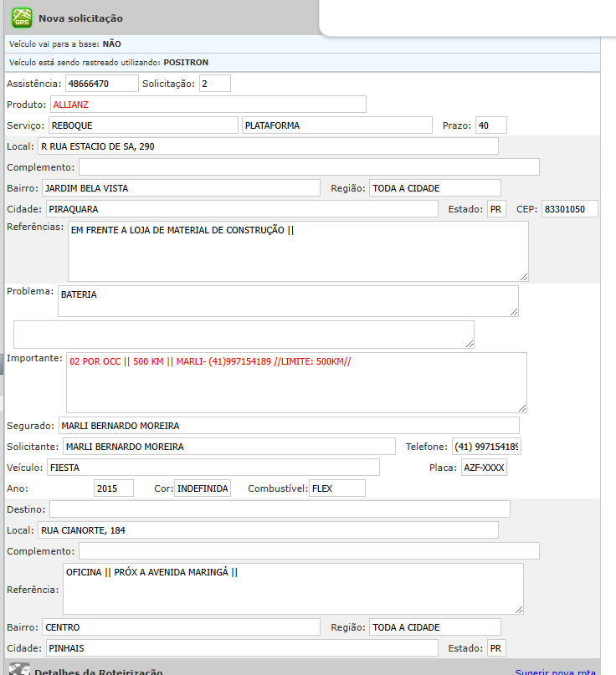This screenshot has height=675, width=616.
Task: Click the CEP field
Action: [x=569, y=209]
